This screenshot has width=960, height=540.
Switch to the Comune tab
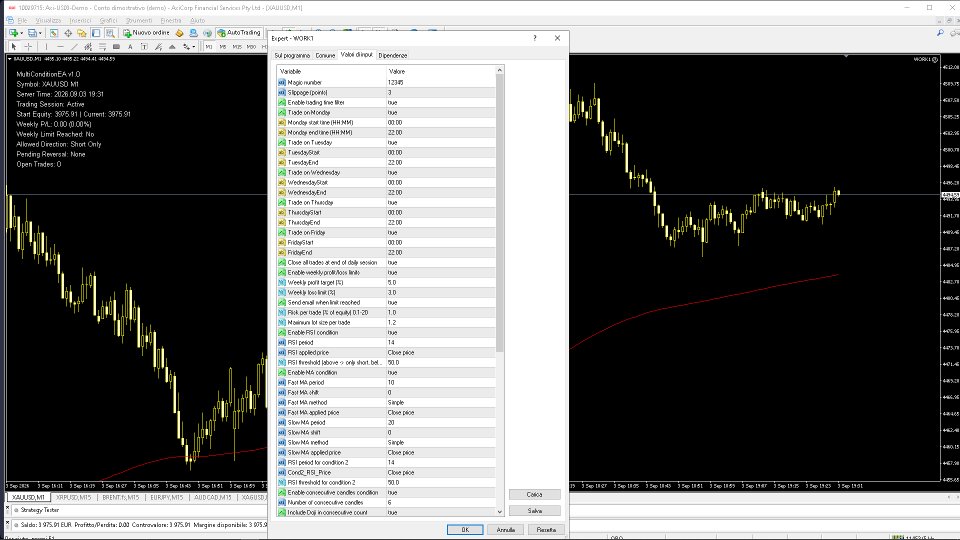325,56
